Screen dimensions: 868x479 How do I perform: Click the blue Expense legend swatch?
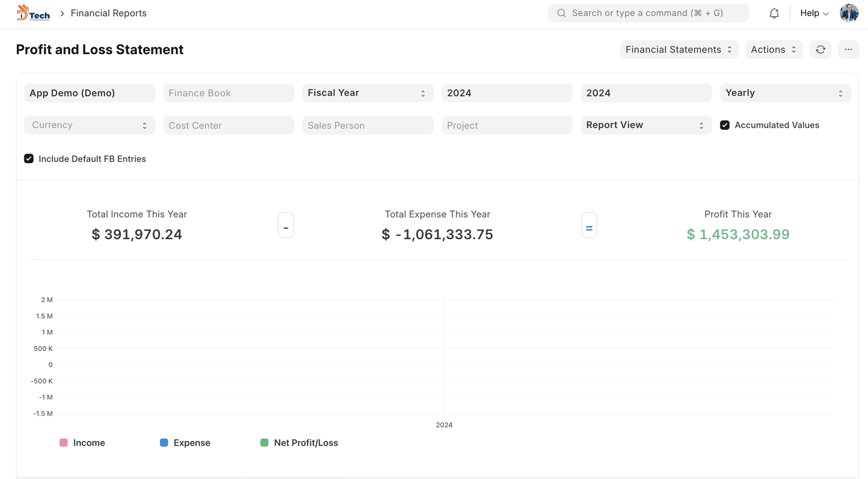coord(164,443)
